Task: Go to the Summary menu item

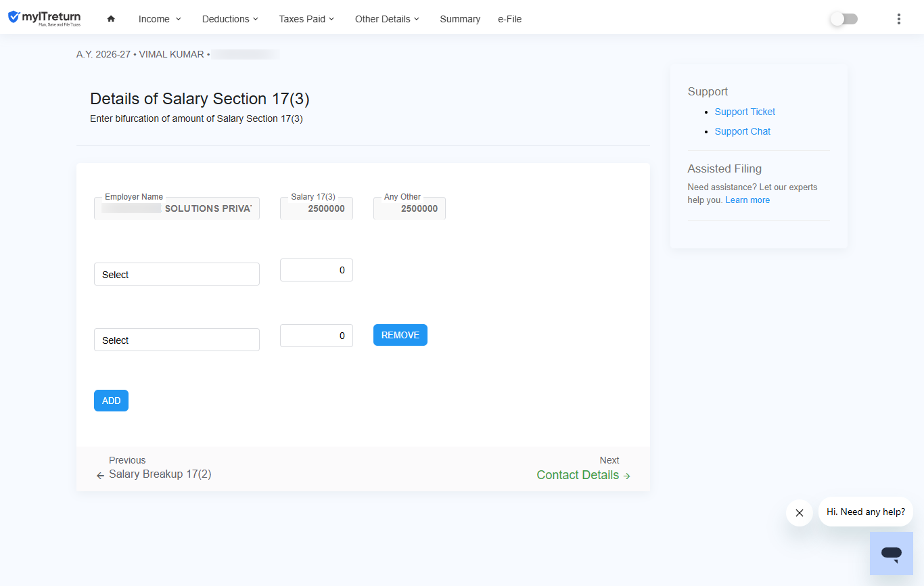Action: coord(460,19)
